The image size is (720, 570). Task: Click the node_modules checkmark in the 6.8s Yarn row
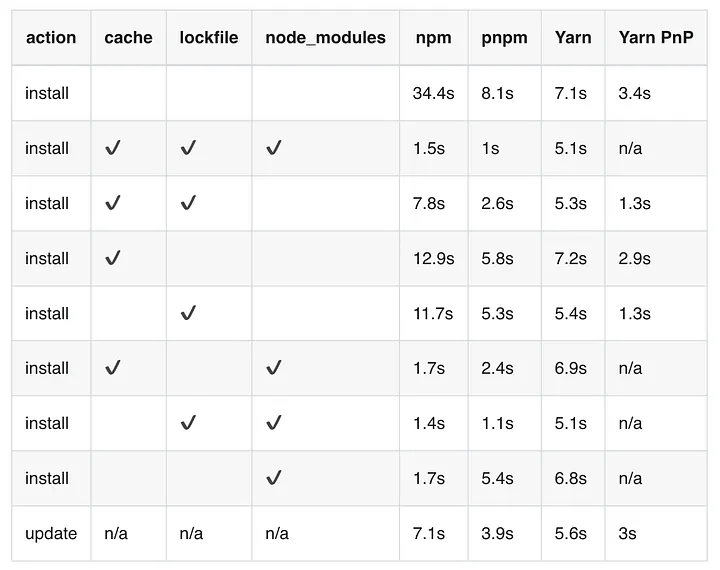[274, 478]
